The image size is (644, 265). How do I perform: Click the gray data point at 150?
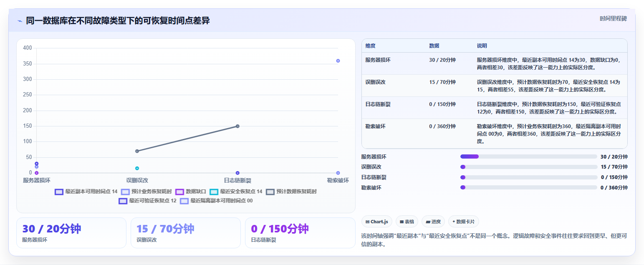[237, 126]
